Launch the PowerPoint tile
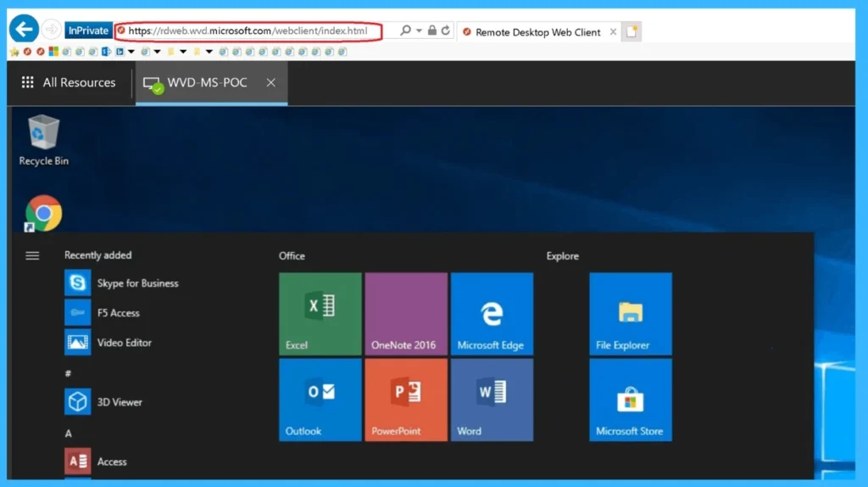This screenshot has width=868, height=487. click(406, 400)
